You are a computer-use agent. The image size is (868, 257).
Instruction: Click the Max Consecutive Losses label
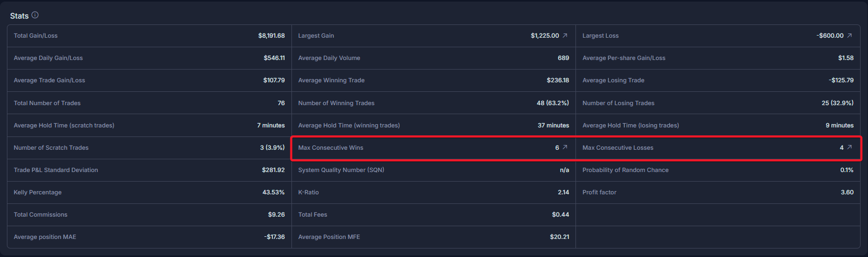(618, 148)
